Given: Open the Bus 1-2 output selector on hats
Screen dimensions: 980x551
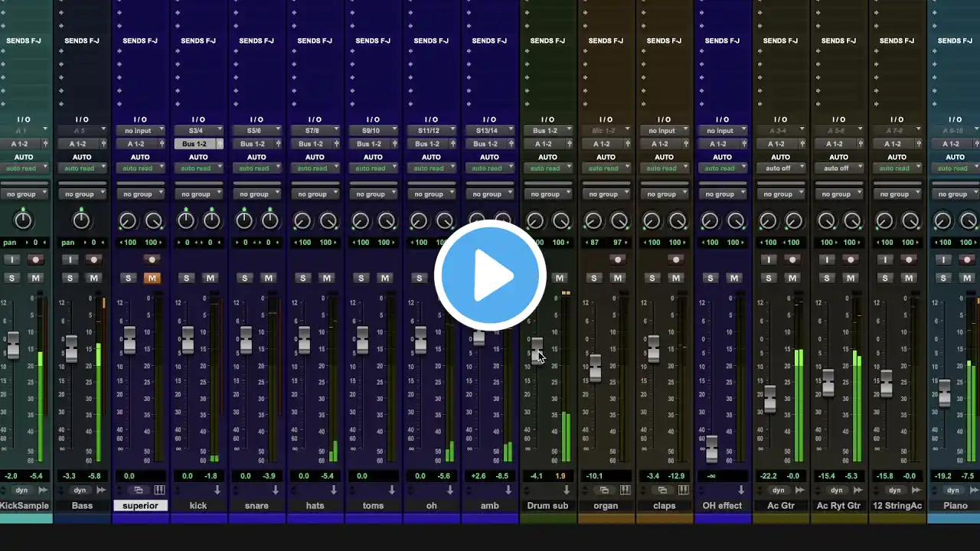Looking at the screenshot, I should (311, 144).
